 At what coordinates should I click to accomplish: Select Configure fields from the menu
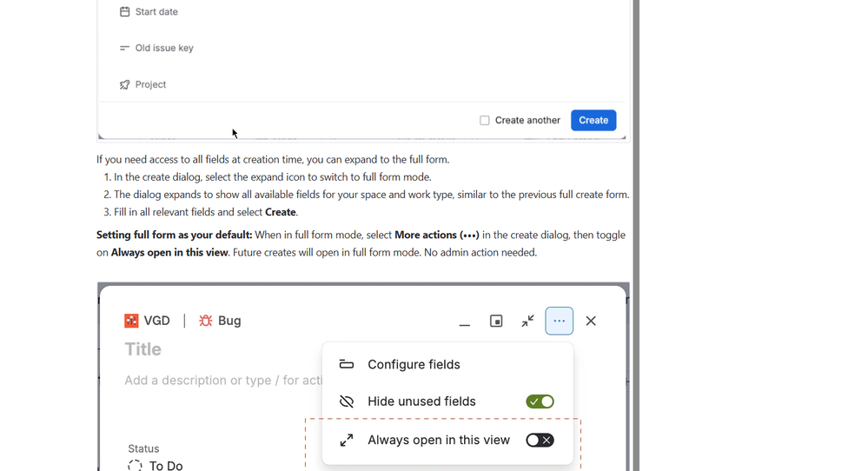pos(414,365)
